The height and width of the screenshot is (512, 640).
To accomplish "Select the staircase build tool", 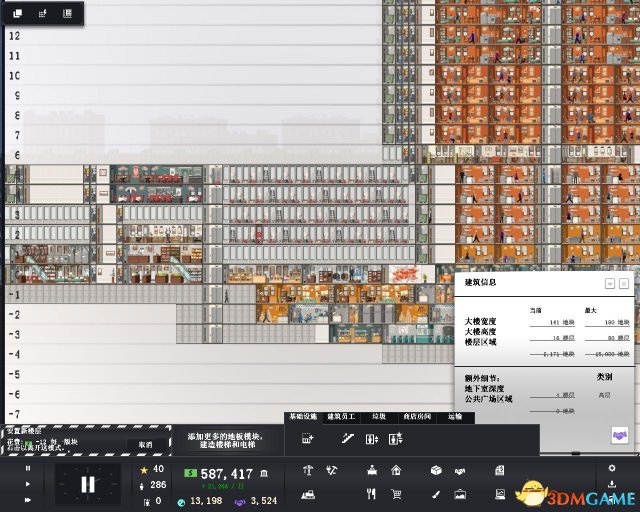I will click(347, 439).
